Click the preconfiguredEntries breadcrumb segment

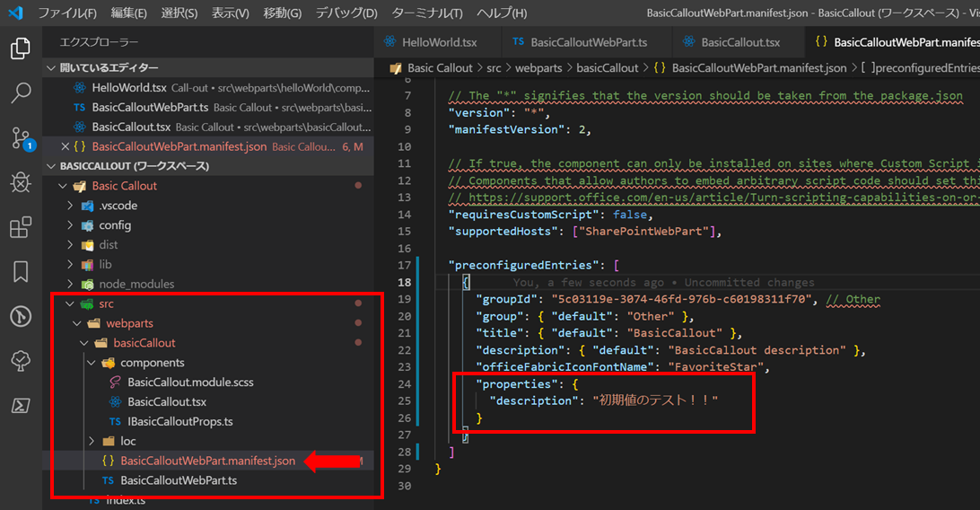point(920,68)
